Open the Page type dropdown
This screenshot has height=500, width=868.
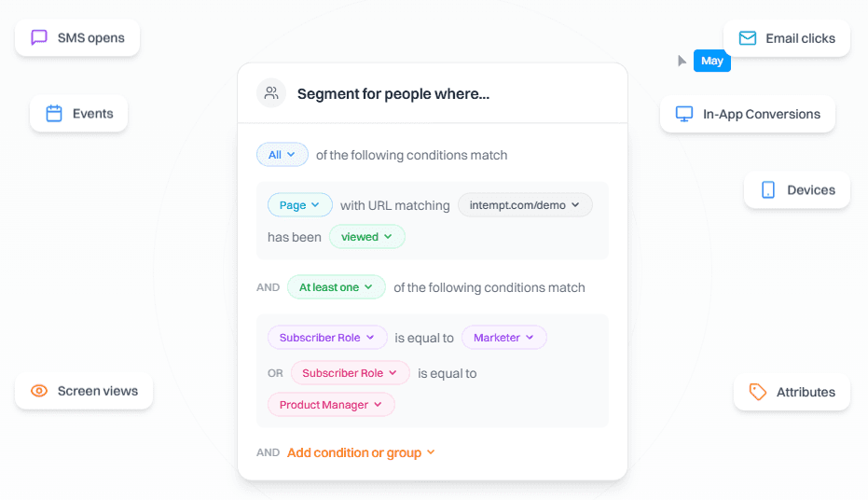click(299, 205)
